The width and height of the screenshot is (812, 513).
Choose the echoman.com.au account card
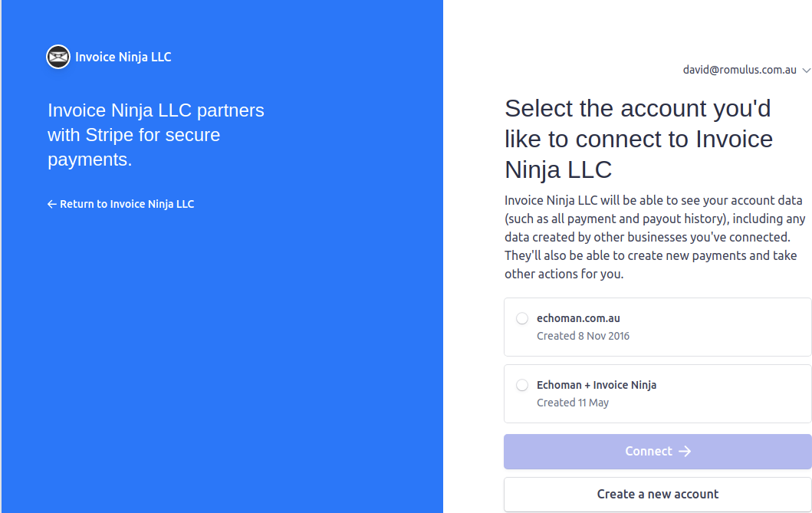658,327
